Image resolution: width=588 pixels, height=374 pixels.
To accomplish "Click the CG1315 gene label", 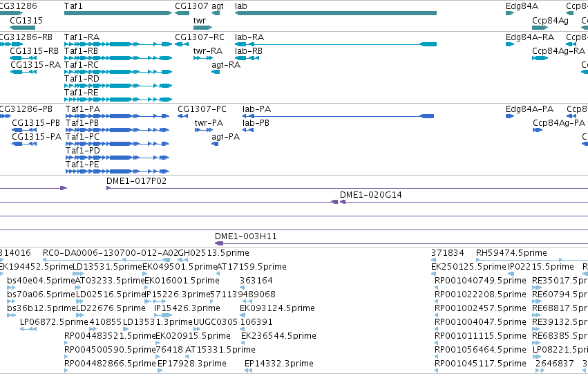I will (x=26, y=20).
